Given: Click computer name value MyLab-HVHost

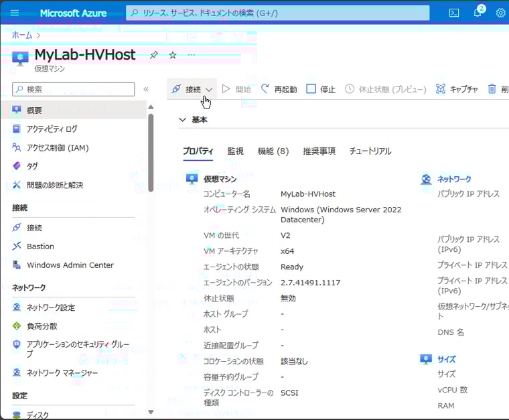Looking at the screenshot, I should coord(307,194).
